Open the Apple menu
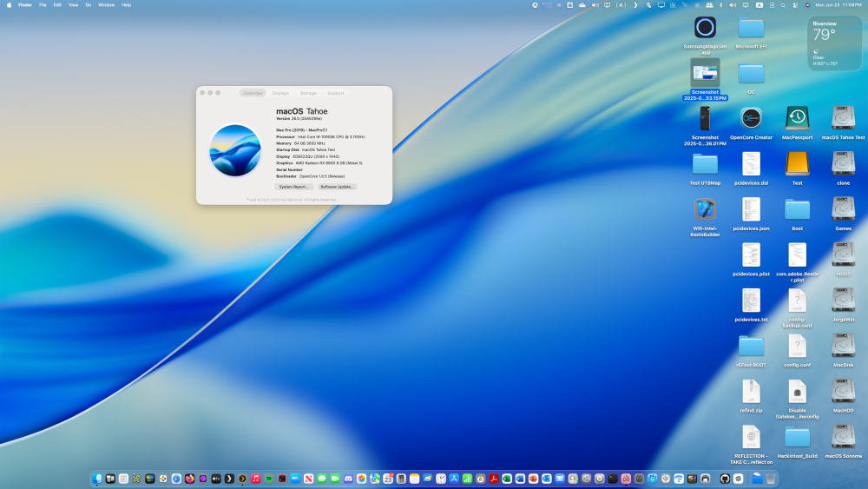Screen dimensions: 868x489 click(9, 5)
